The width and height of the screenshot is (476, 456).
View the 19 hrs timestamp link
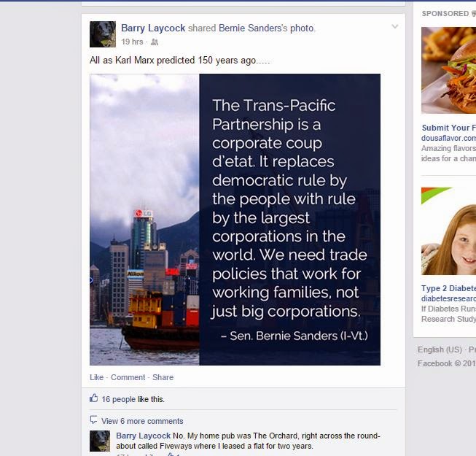tap(132, 42)
